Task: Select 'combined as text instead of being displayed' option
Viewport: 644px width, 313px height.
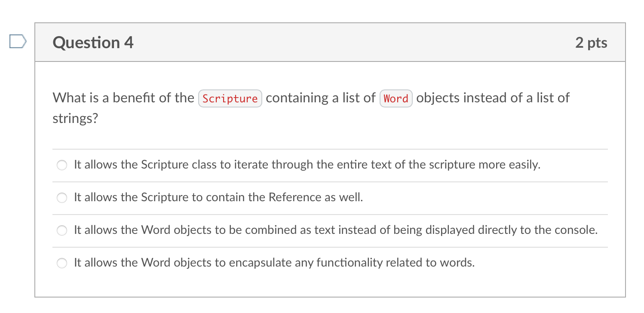Action: (x=61, y=230)
